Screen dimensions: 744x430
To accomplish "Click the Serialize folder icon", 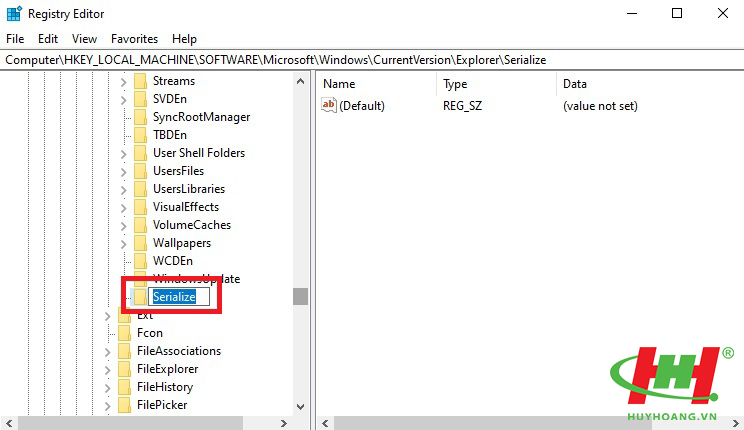I will tap(140, 297).
